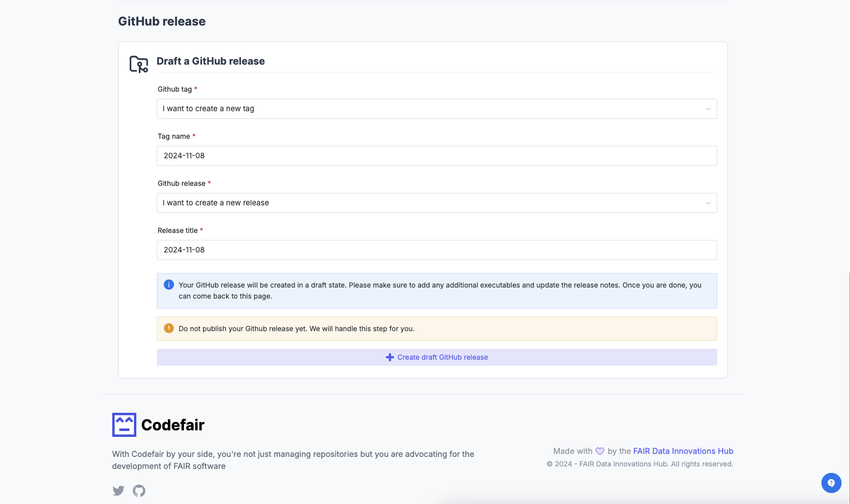This screenshot has width=850, height=504.
Task: Click the 'With Codefair by your side' description text
Action: pos(293,460)
